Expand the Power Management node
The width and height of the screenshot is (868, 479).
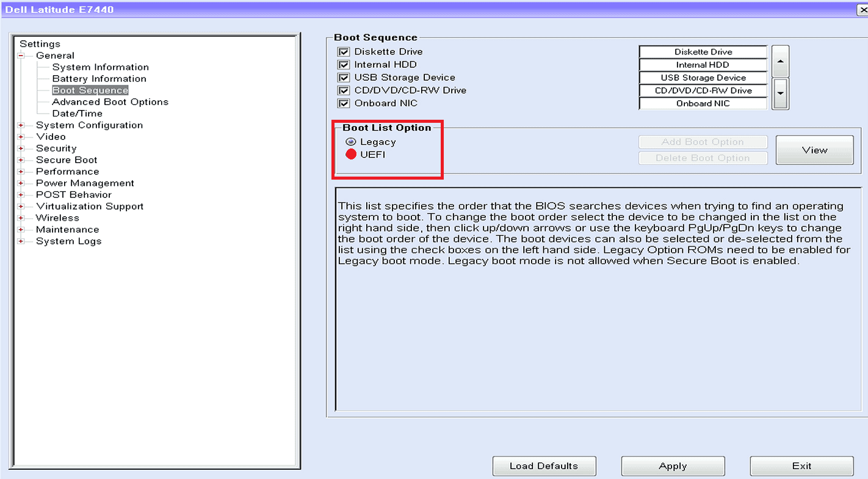click(x=21, y=183)
